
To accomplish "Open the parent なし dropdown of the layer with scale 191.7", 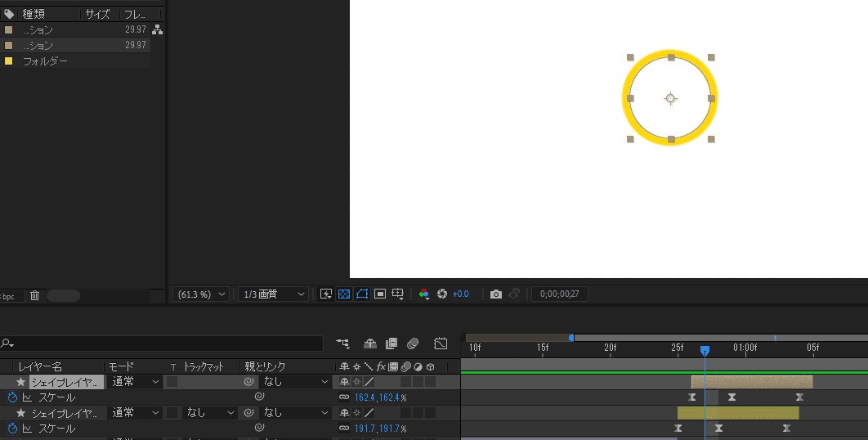I will click(x=296, y=413).
